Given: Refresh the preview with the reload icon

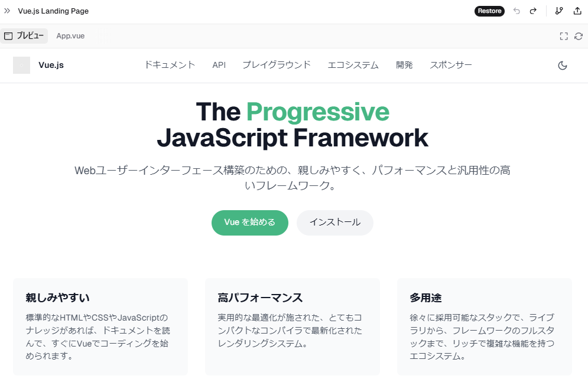Looking at the screenshot, I should coord(579,36).
